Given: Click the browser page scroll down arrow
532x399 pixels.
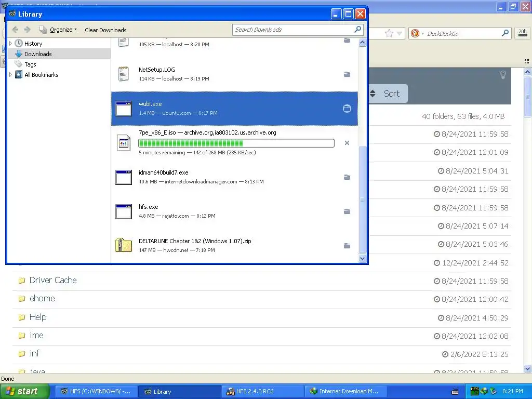Looking at the screenshot, I should pos(527,368).
